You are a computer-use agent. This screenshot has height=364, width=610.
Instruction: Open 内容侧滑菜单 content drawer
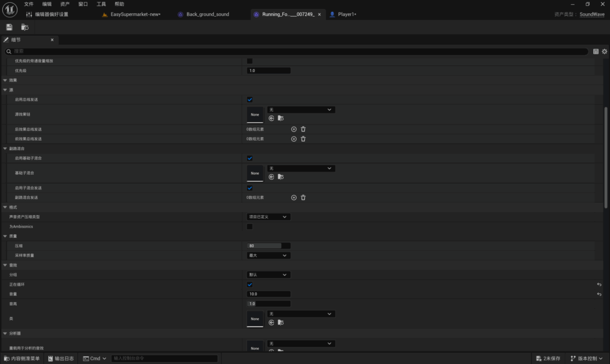pyautogui.click(x=22, y=359)
